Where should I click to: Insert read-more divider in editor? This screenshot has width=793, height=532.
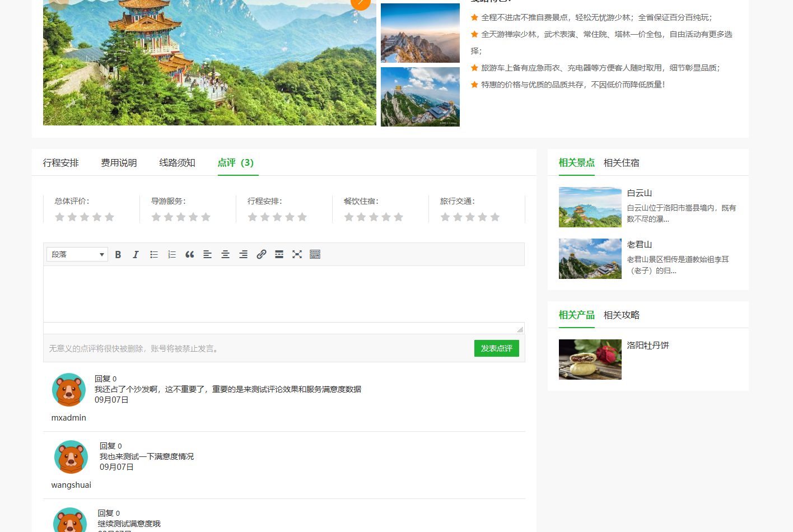(x=279, y=254)
